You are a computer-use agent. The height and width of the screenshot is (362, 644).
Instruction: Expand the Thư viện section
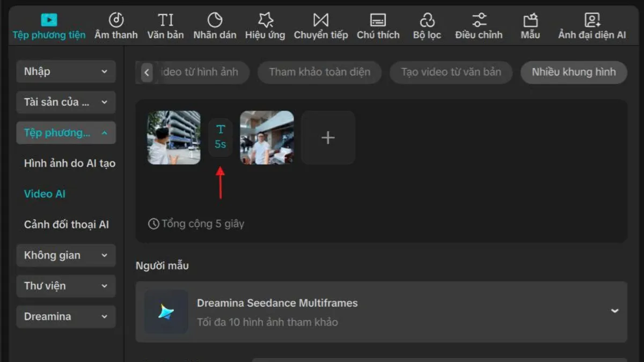[66, 286]
